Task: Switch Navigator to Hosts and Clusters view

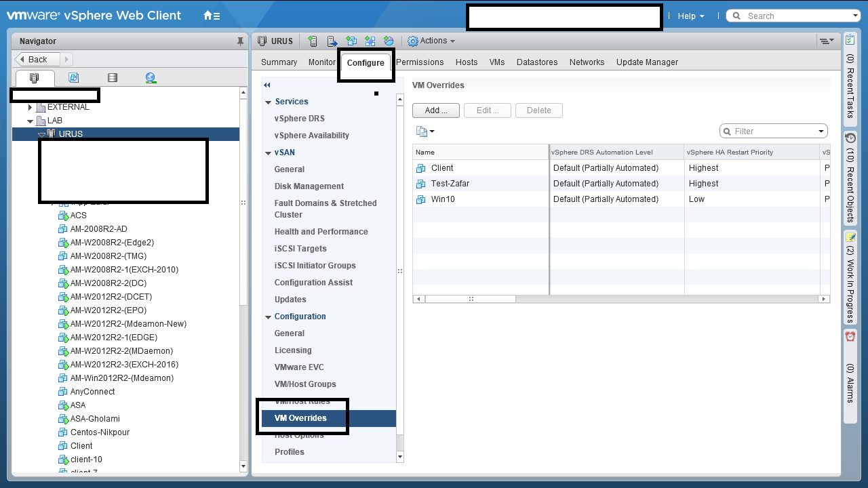Action: (35, 78)
